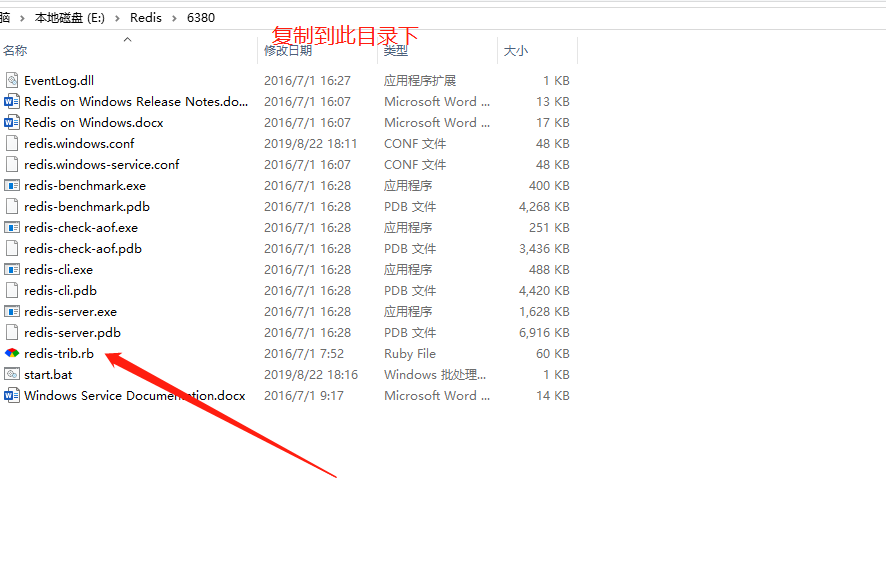886x568 pixels.
Task: Click the Ruby File type cell
Action: pyautogui.click(x=410, y=353)
